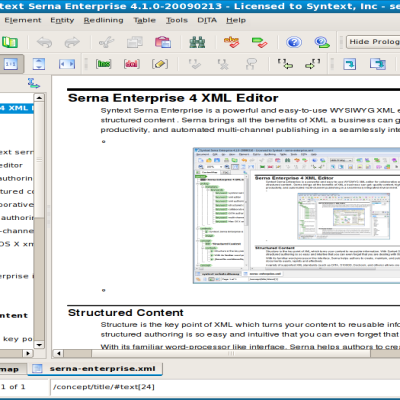Click the blue double-page arrow icon
The height and width of the screenshot is (400, 400).
pos(378,64)
